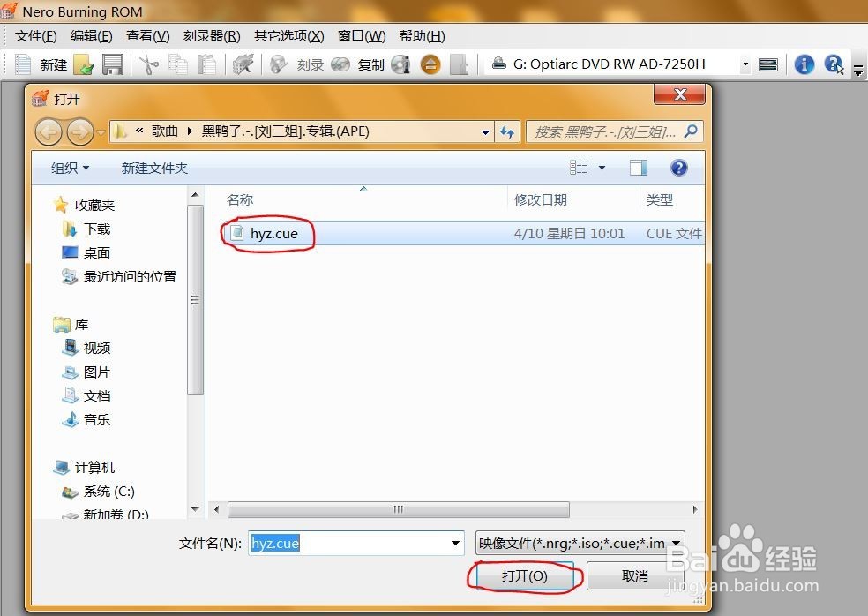The height and width of the screenshot is (616, 868).
Task: Open the G: Optiarc DVD RW recorder dropdown
Action: click(x=745, y=64)
